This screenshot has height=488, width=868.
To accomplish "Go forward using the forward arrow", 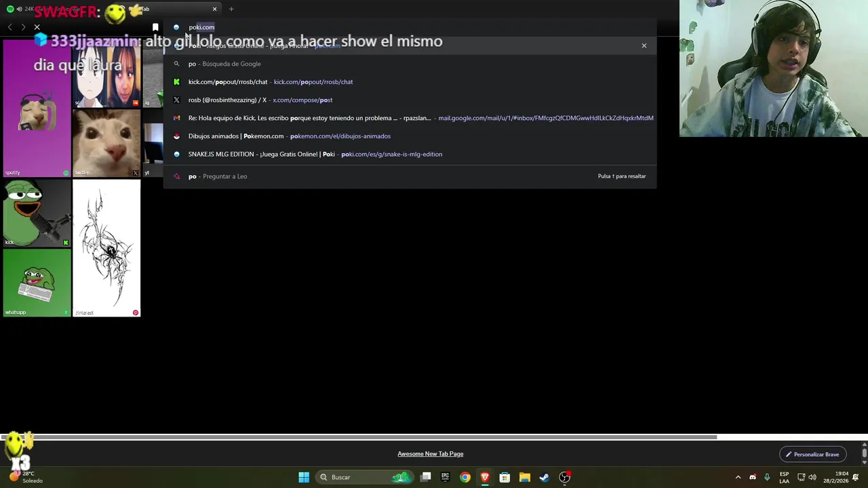I will 23,27.
